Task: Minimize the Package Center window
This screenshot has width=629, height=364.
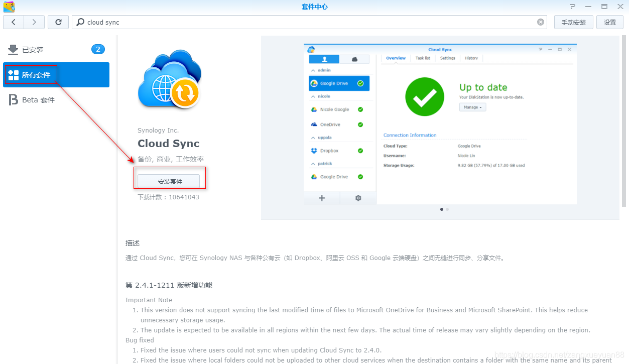Action: 588,7
